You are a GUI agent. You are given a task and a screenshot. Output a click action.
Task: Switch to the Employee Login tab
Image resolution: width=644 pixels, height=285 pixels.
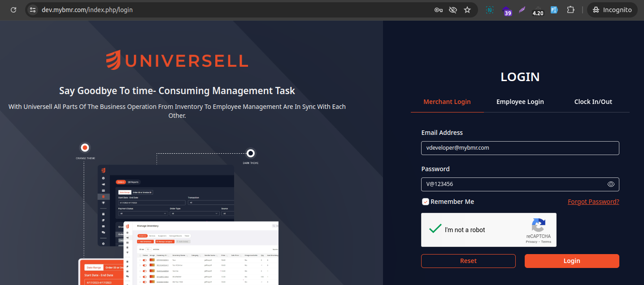(x=520, y=102)
